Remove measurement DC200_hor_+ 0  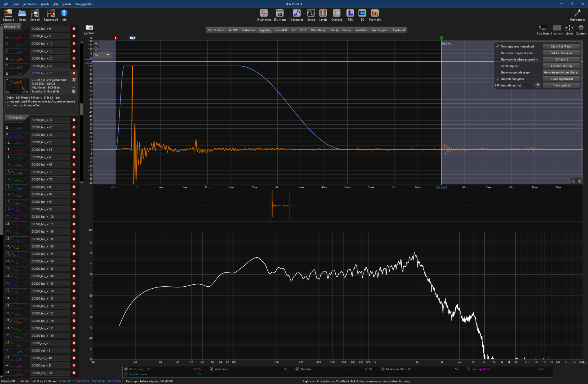coord(74,29)
